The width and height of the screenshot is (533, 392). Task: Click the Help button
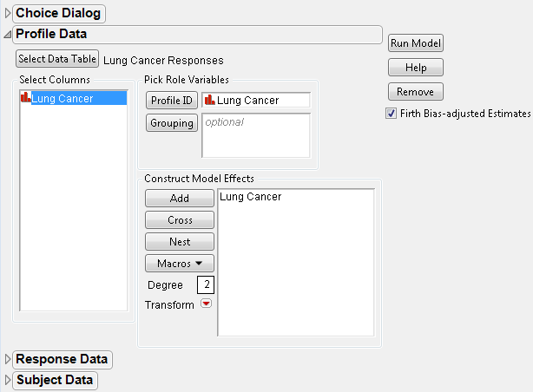[416, 68]
